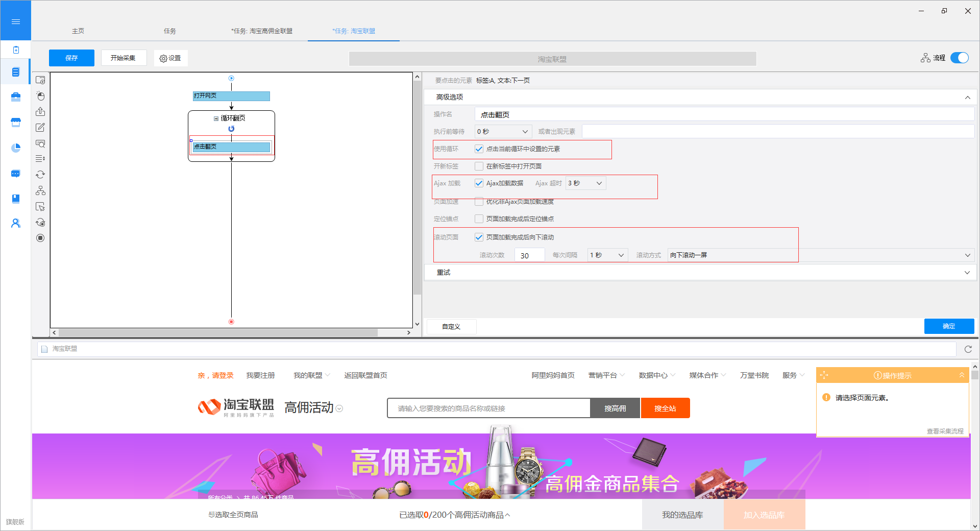Expand 我的联盟 menu on webpage
This screenshot has height=531, width=980.
(311, 375)
